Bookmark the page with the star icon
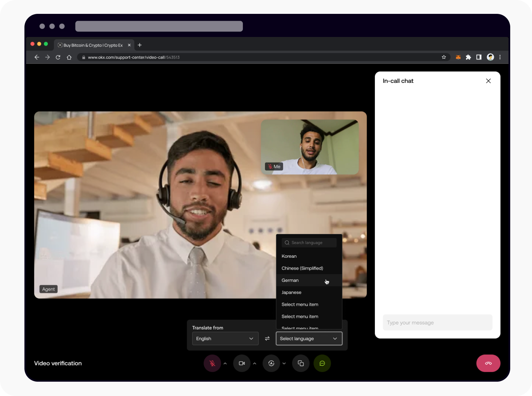This screenshot has height=396, width=532. [444, 57]
